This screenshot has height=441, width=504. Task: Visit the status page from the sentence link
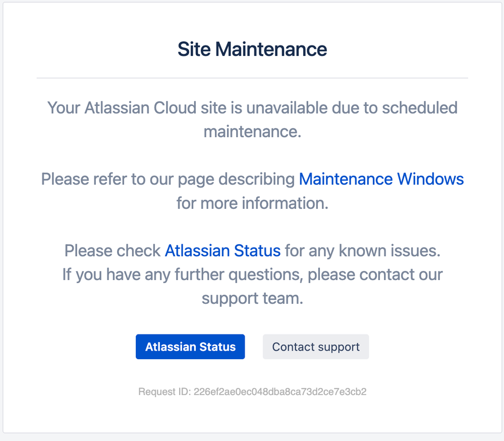pos(222,251)
